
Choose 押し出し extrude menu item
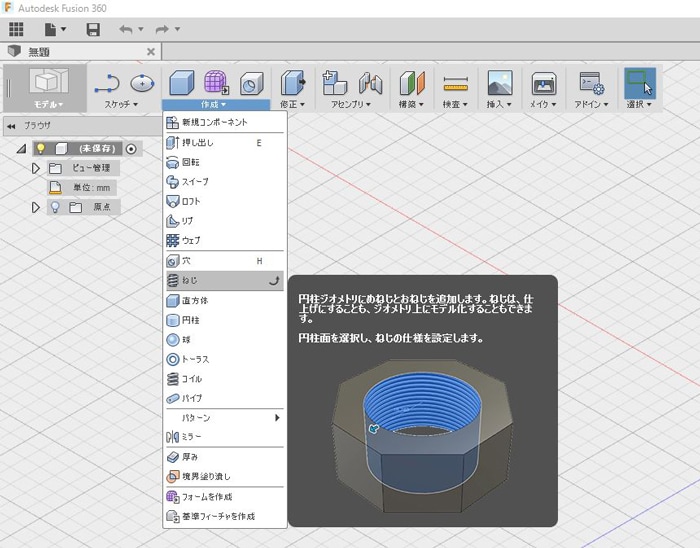pyautogui.click(x=225, y=143)
